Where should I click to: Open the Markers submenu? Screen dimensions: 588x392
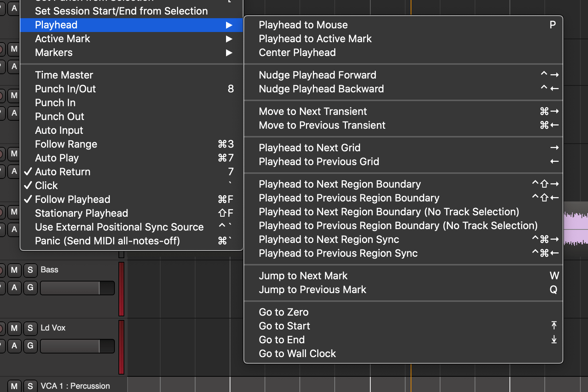(x=53, y=52)
